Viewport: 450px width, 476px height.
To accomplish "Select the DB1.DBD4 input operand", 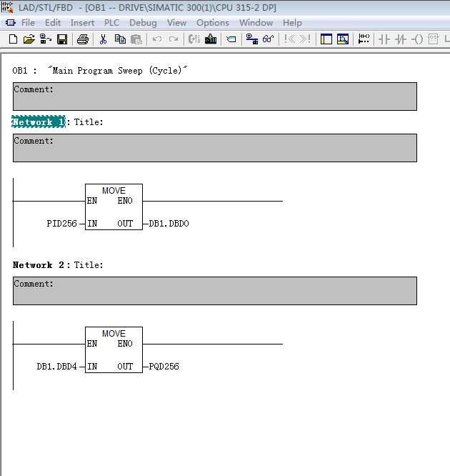I will click(56, 367).
